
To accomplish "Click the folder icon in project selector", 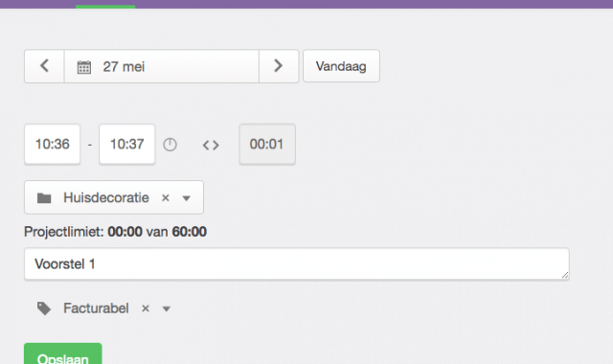I will 44,198.
